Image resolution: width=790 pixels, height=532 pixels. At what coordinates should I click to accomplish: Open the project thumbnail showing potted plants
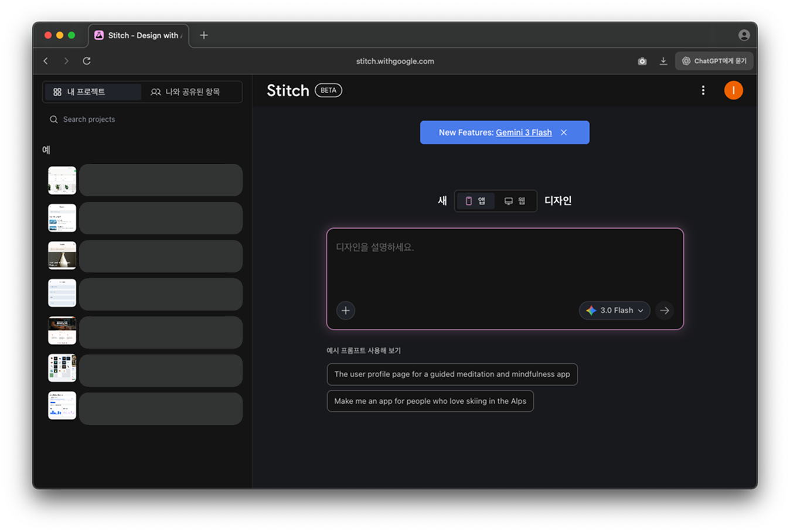(x=62, y=180)
